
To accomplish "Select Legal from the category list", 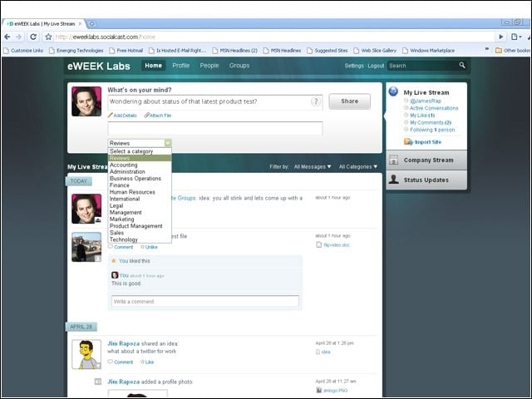I will (140, 205).
